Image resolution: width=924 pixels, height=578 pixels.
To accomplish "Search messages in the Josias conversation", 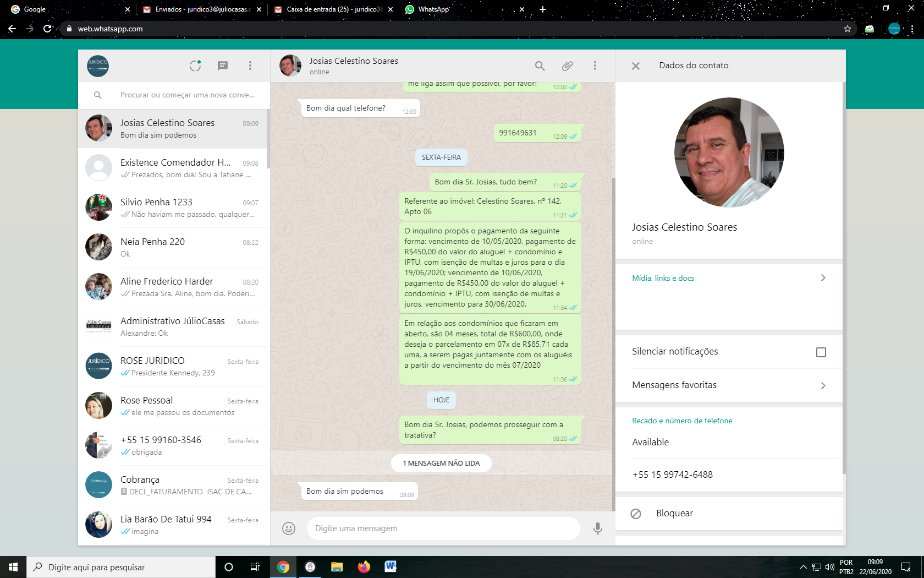I will pyautogui.click(x=540, y=66).
